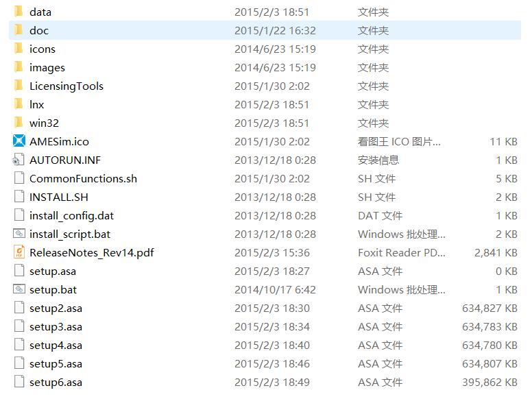
Task: Select the file name "ReleaseNotes_Rev14.pdf"
Action: [x=92, y=253]
